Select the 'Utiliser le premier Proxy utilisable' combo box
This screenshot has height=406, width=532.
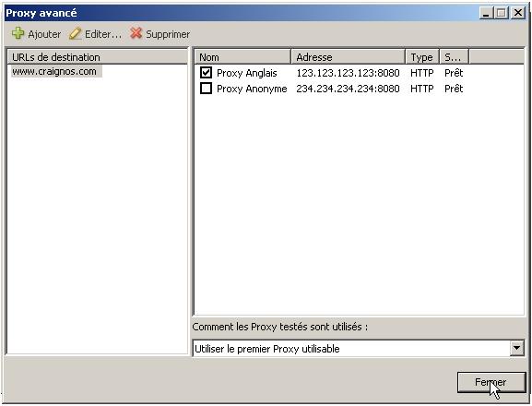pyautogui.click(x=359, y=348)
